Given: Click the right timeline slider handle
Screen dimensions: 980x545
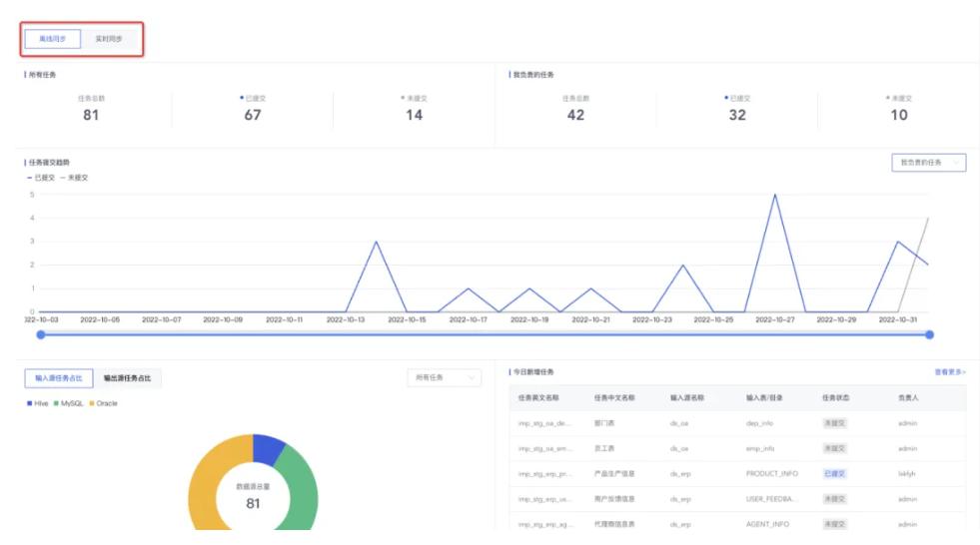Looking at the screenshot, I should (x=929, y=334).
